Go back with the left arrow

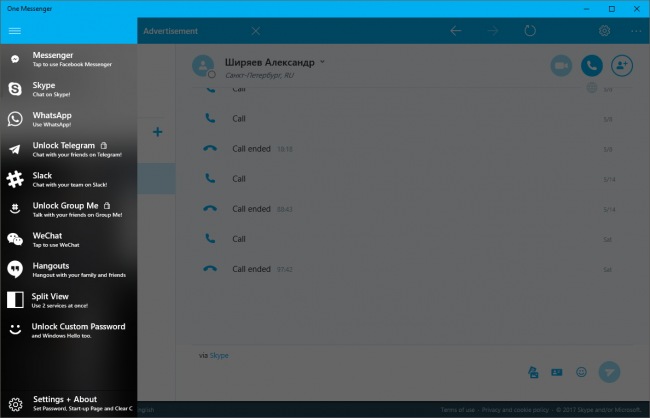tap(456, 31)
